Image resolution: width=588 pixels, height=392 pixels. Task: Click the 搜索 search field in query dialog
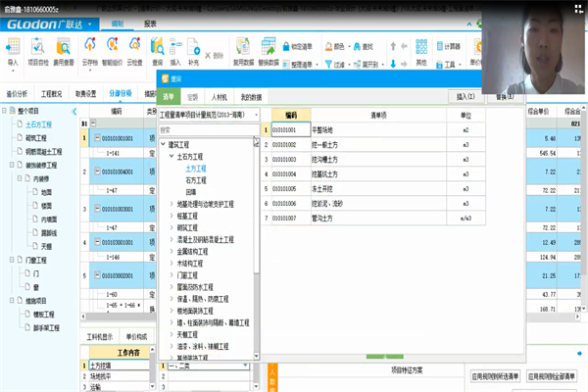(209, 129)
